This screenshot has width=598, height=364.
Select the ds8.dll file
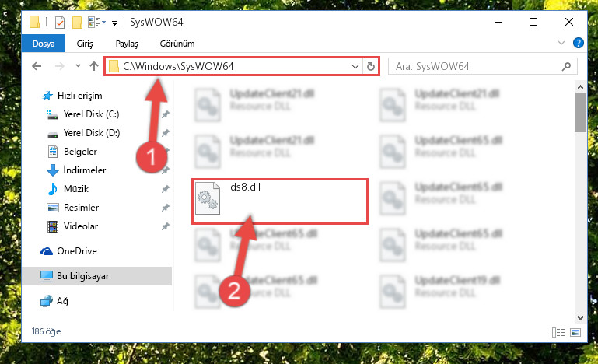(279, 201)
